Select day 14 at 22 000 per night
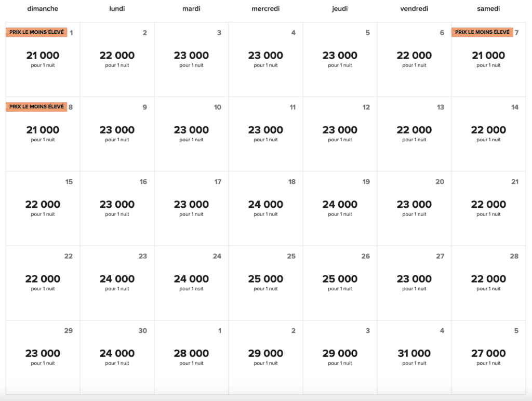Screen dimensions: 532x401 488,133
